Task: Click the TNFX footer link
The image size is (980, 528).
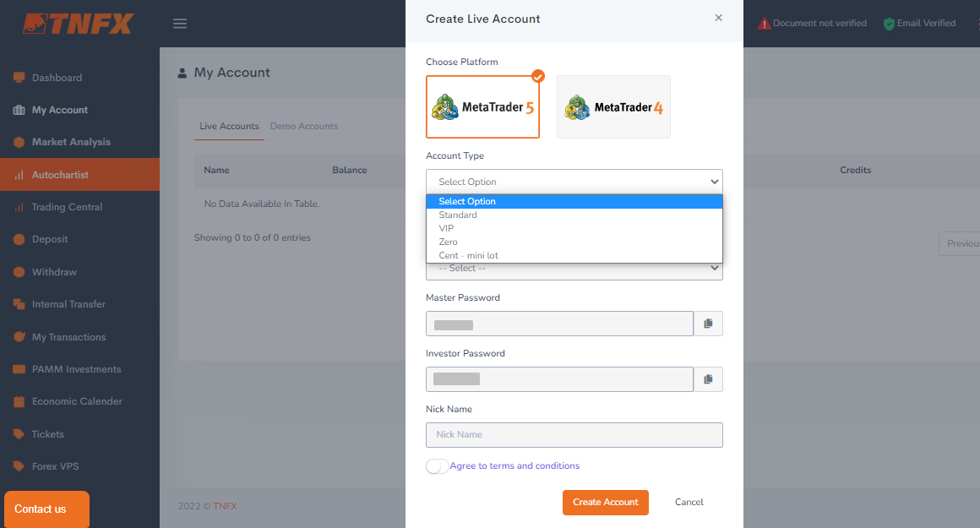Action: tap(225, 506)
